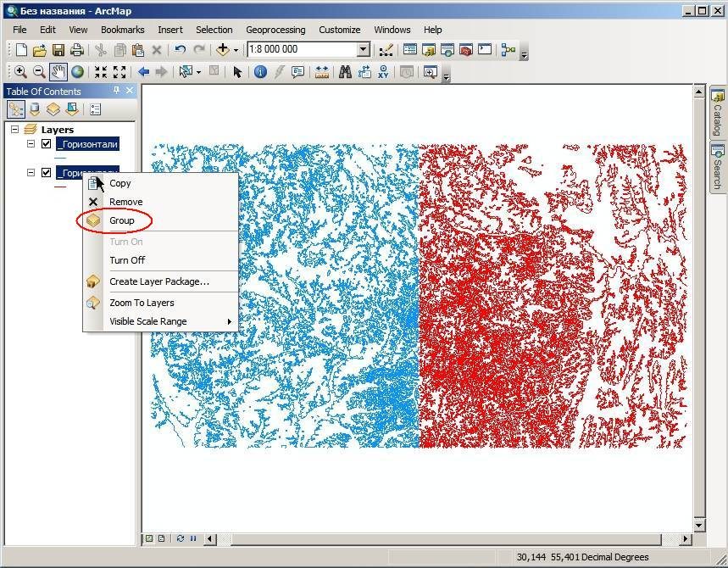Click the Add Data button icon
This screenshot has height=568, width=728.
pos(223,49)
